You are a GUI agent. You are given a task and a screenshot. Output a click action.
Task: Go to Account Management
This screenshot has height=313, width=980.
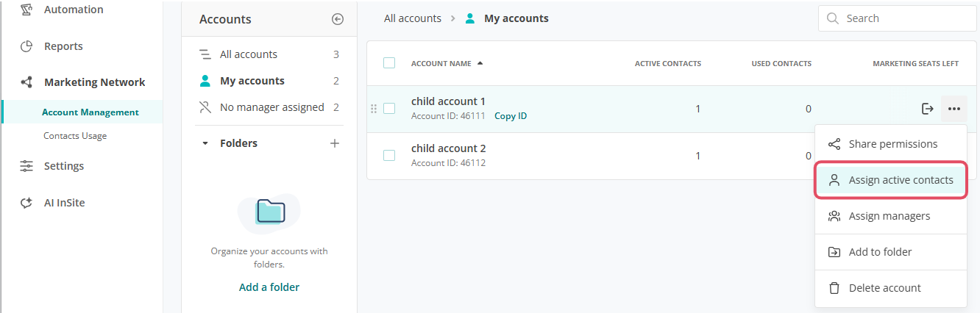(90, 112)
